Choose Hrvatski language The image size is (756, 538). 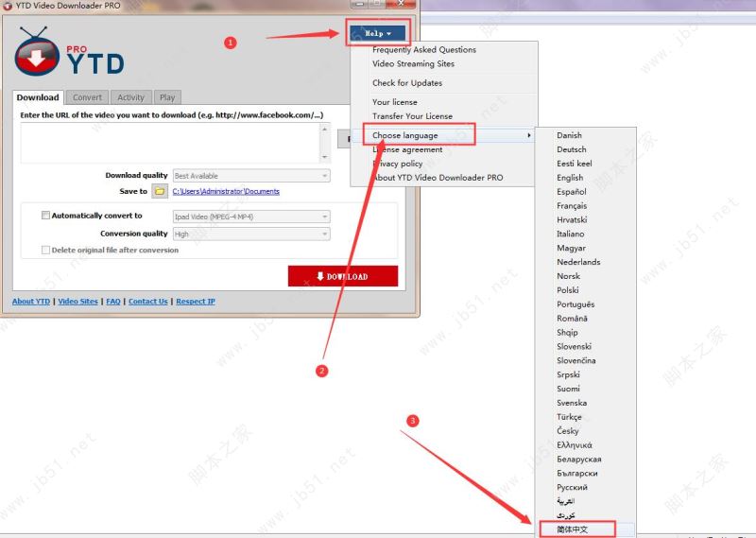pos(585,219)
